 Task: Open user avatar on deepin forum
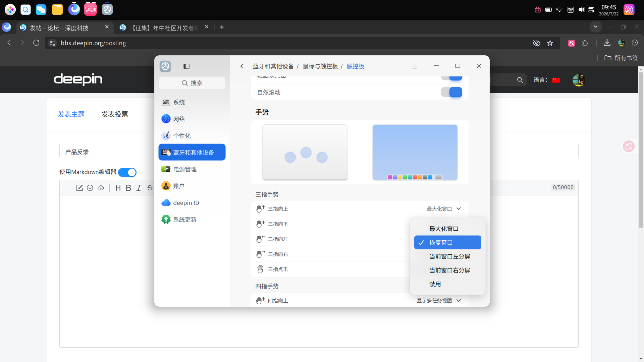tap(579, 80)
